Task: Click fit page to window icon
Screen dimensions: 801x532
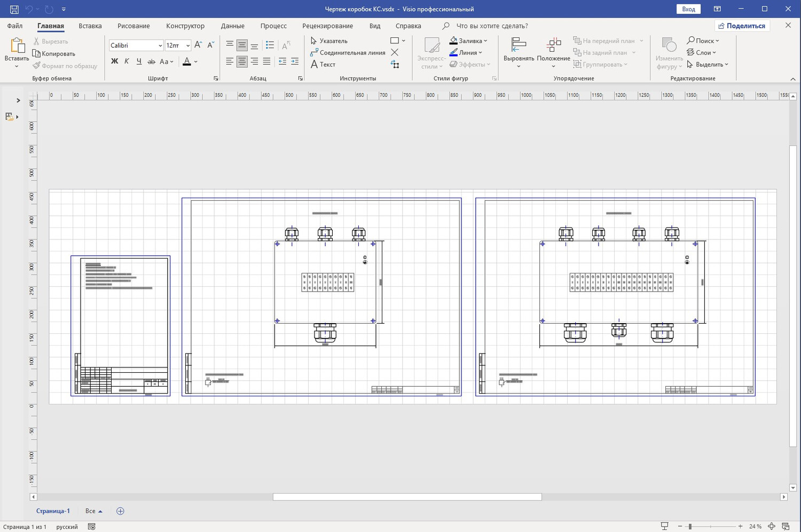Action: tap(772, 526)
